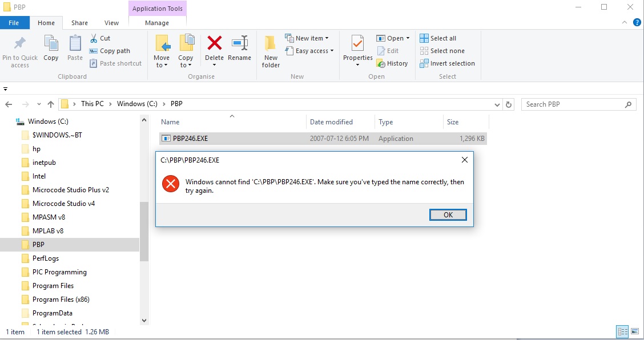Click the Cut scissors icon
644x340 pixels.
coord(94,38)
